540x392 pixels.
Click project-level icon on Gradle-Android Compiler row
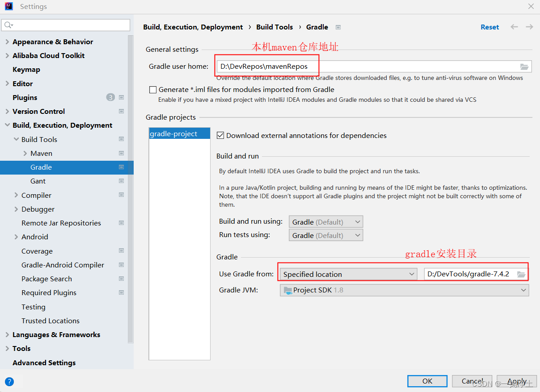[x=121, y=265]
